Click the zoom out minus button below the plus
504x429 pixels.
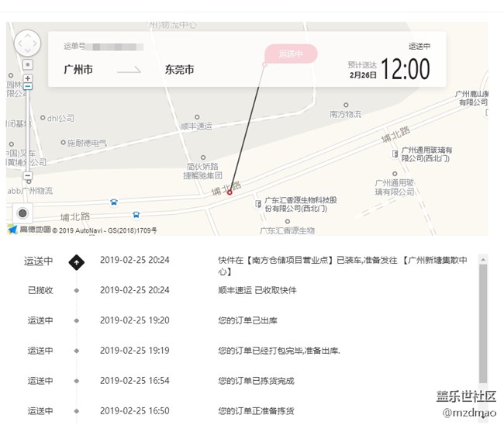[28, 86]
